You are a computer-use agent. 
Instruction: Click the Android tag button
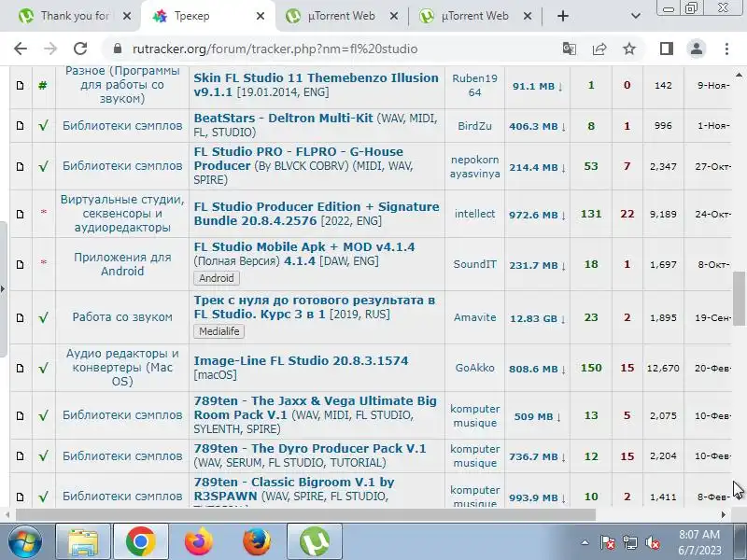[x=217, y=278]
